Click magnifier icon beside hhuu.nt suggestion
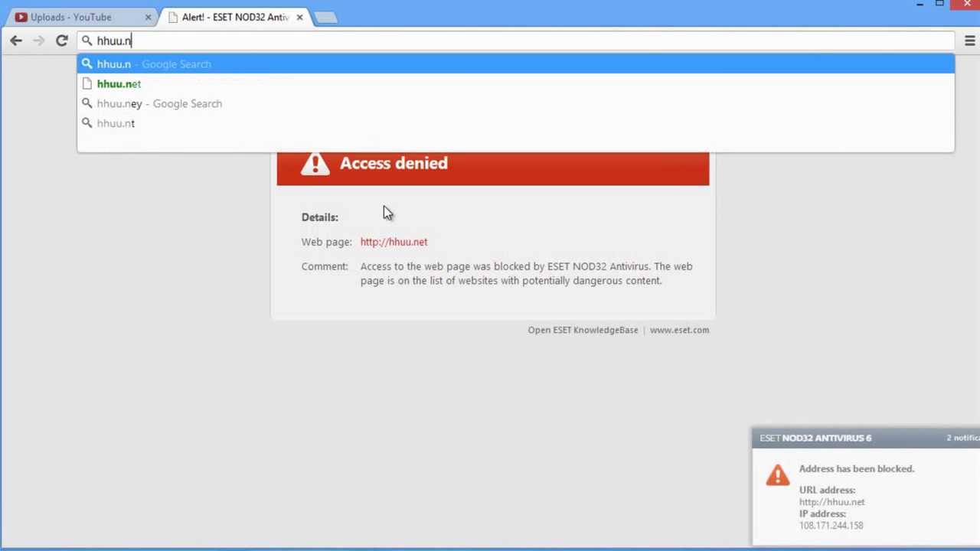 (87, 123)
